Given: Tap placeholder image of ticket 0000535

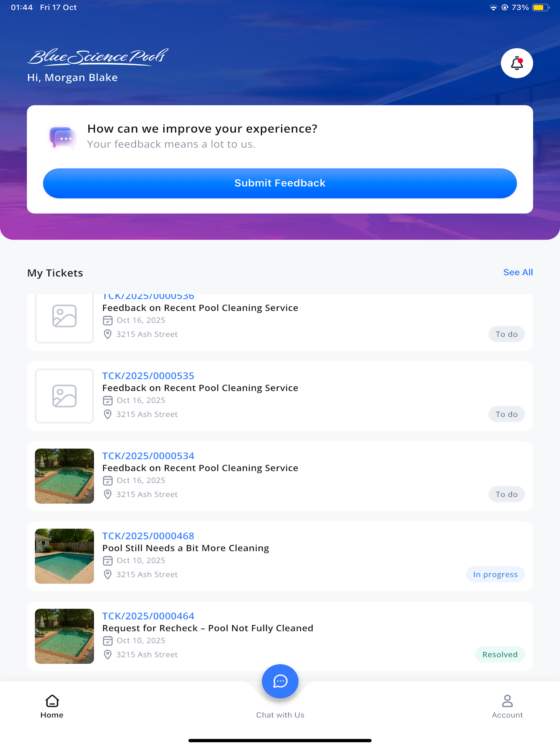Looking at the screenshot, I should [x=65, y=396].
